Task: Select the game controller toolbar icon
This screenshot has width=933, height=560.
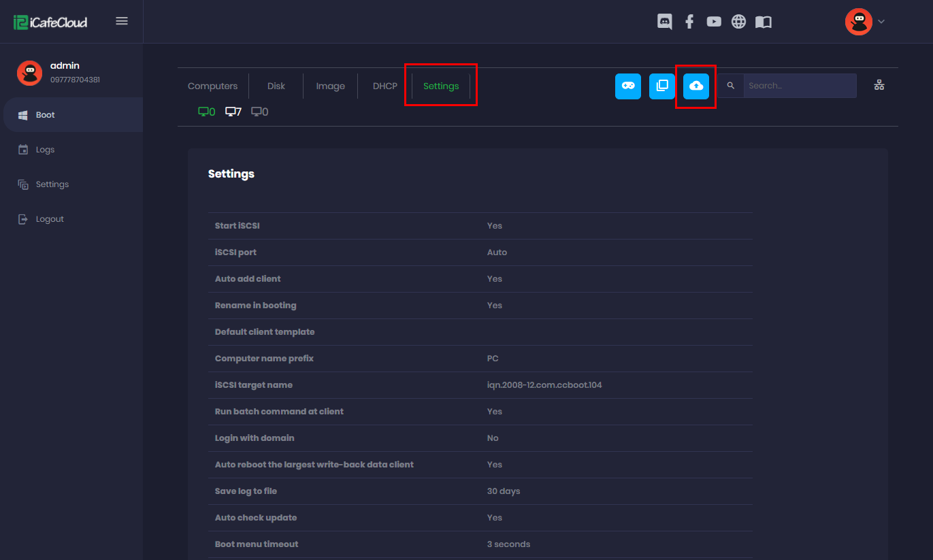Action: [x=627, y=86]
